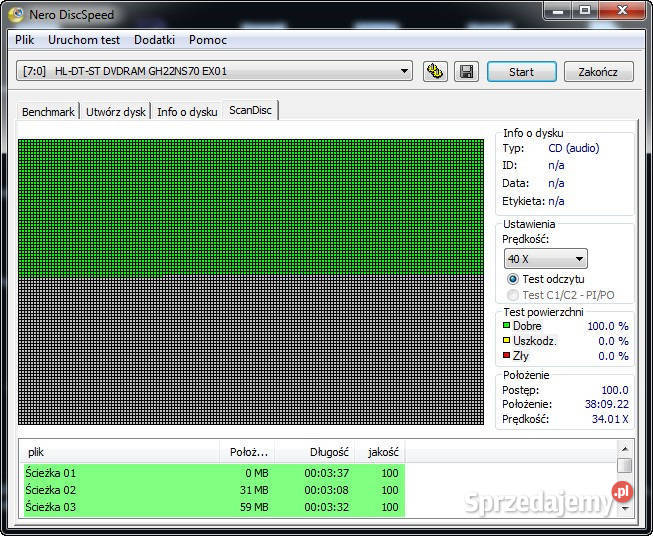Screen dimensions: 653x536
Task: Click the yellow Uszkodz. legend square
Action: pyautogui.click(x=506, y=340)
